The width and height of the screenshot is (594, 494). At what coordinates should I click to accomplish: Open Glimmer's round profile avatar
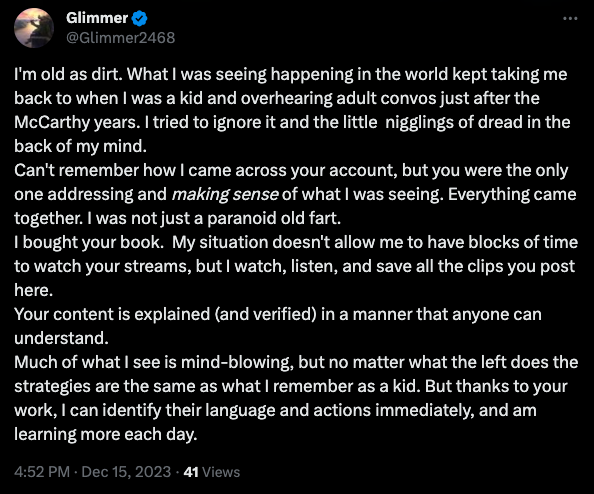[34, 28]
